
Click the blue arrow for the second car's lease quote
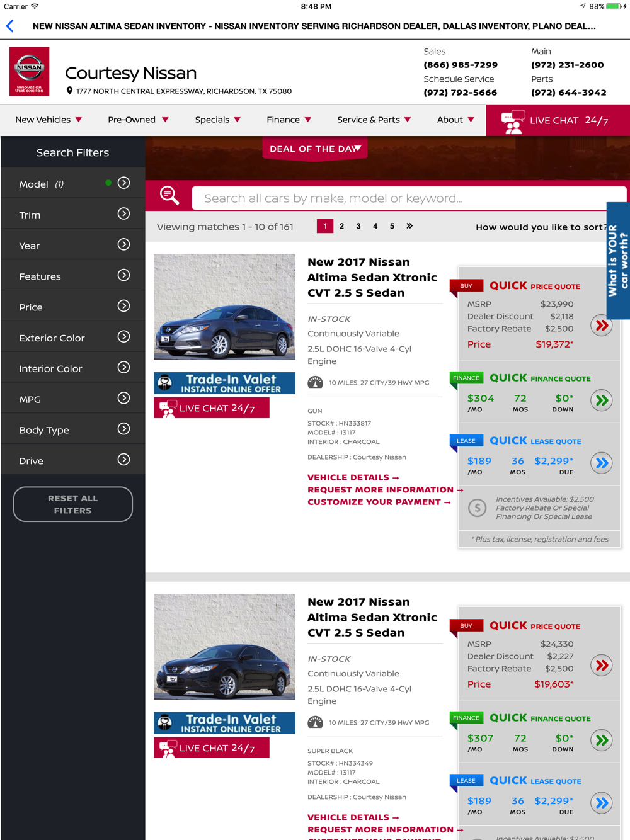(602, 803)
